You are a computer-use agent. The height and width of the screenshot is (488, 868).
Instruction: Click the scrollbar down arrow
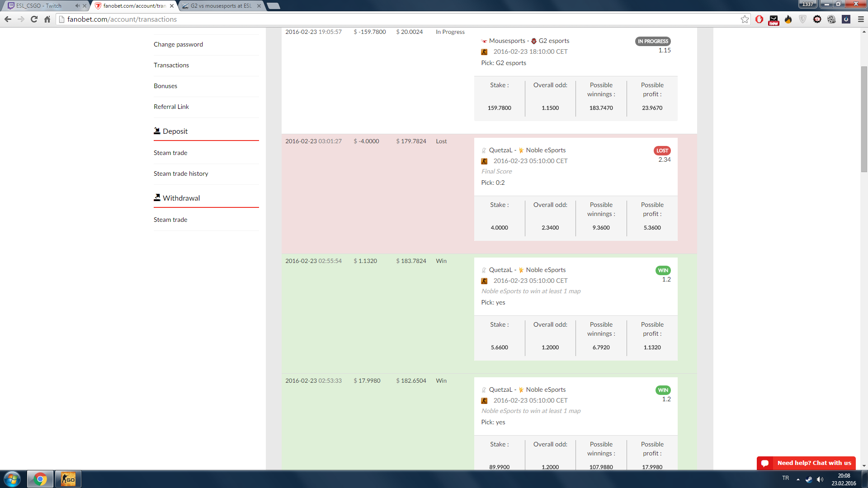864,466
